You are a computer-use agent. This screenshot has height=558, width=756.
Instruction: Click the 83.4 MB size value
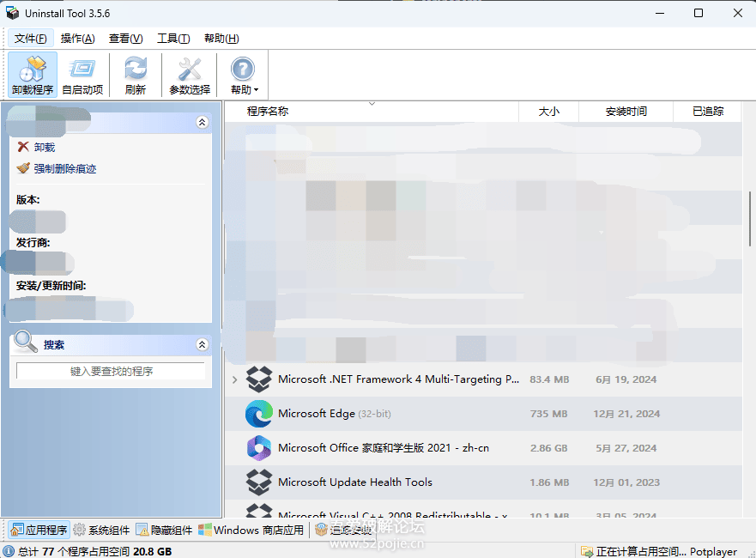click(549, 379)
